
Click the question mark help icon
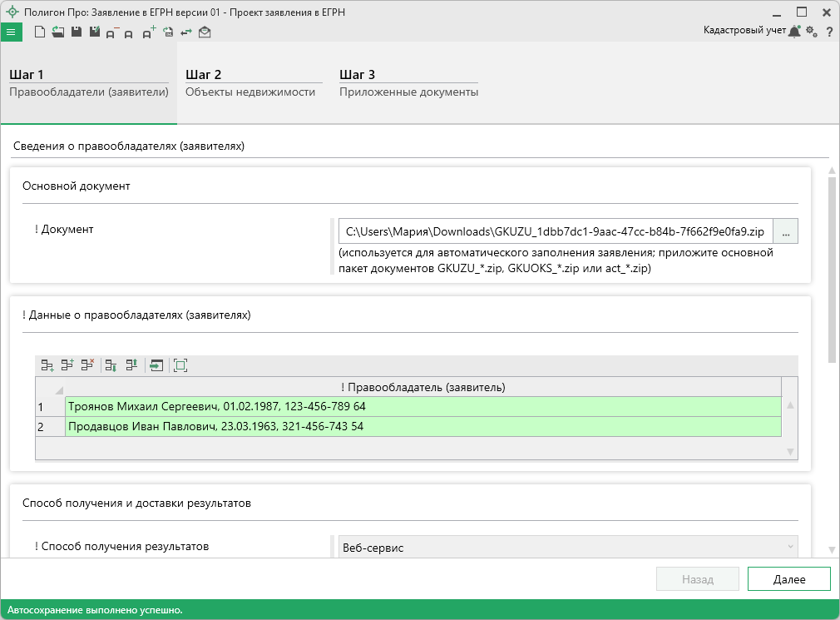(x=829, y=32)
